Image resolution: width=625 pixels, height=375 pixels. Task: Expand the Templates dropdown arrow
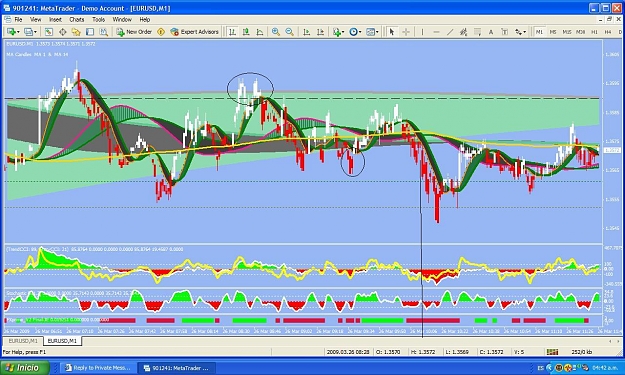377,32
